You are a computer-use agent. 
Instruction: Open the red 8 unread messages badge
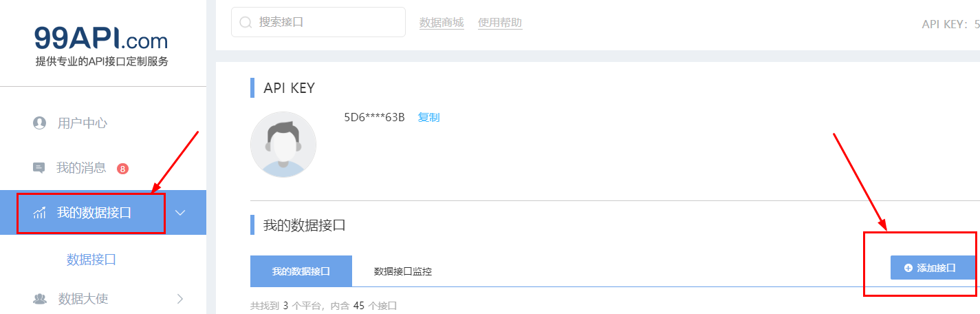122,169
